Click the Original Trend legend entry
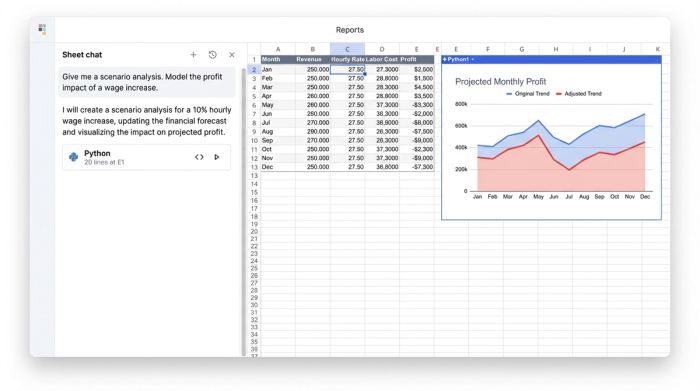The width and height of the screenshot is (700, 391). tap(528, 94)
